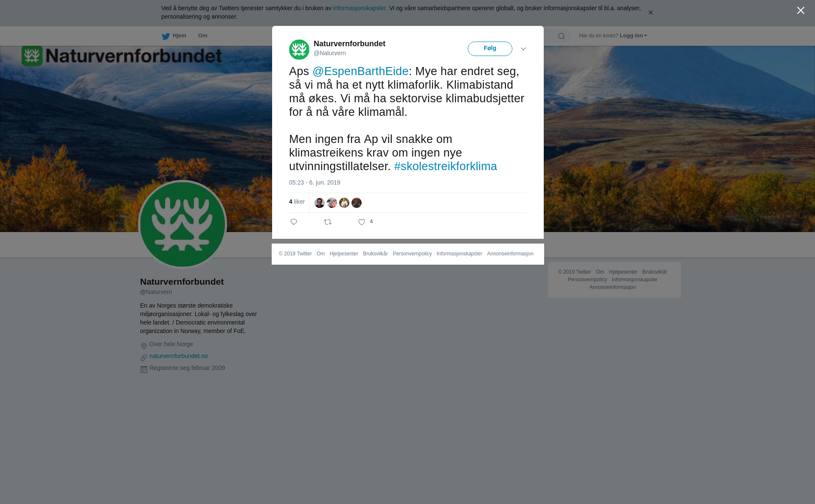Open the #skolestreikforklima hashtag

pos(445,166)
